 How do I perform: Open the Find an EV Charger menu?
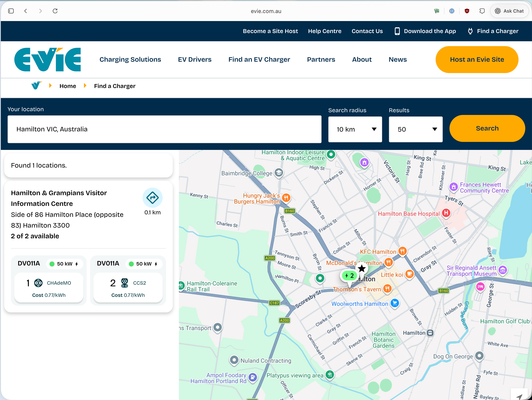coord(259,59)
